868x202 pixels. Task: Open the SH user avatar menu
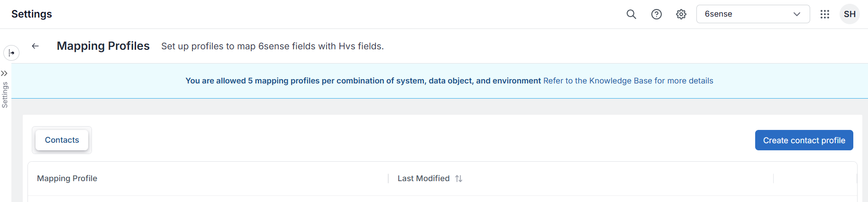[850, 14]
